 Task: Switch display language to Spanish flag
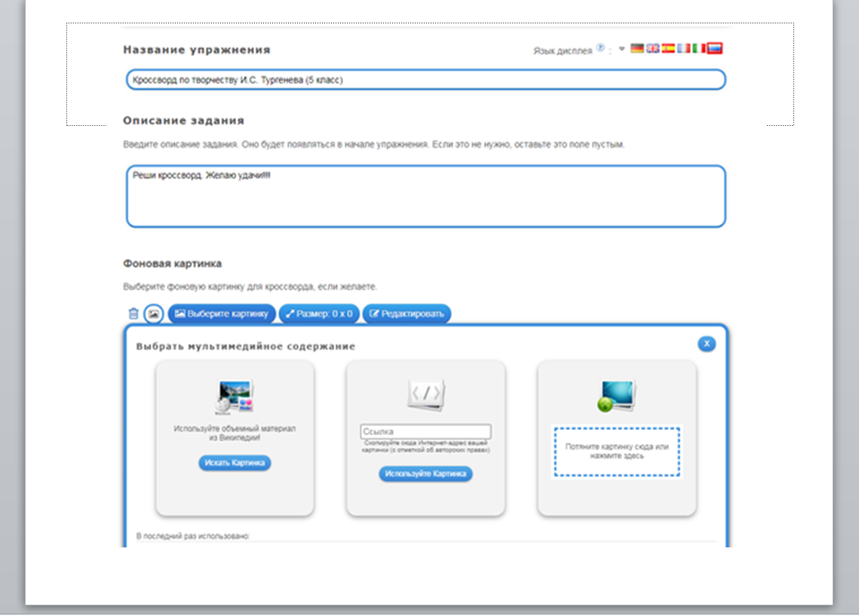pos(668,48)
